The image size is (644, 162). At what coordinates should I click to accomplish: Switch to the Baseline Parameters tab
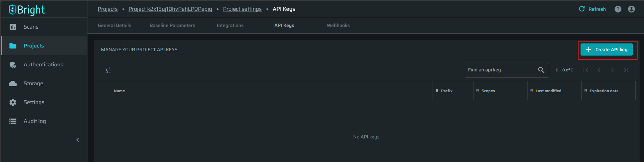pyautogui.click(x=172, y=25)
